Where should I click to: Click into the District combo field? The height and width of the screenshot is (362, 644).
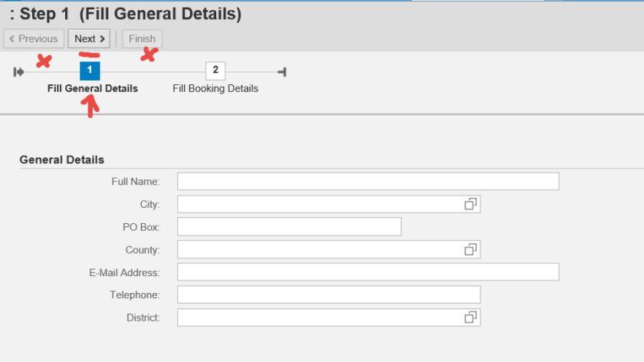point(318,318)
